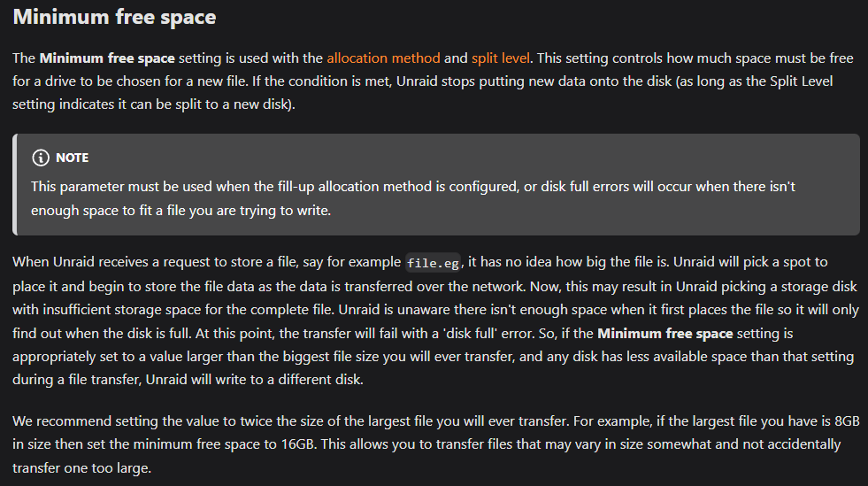Click "Unraid will write to a different disk"

[x=254, y=380]
